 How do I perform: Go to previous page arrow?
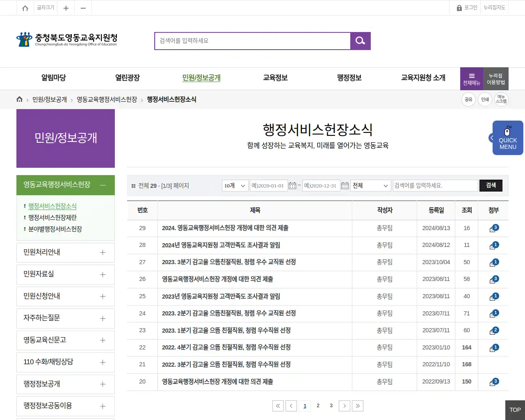pos(291,406)
